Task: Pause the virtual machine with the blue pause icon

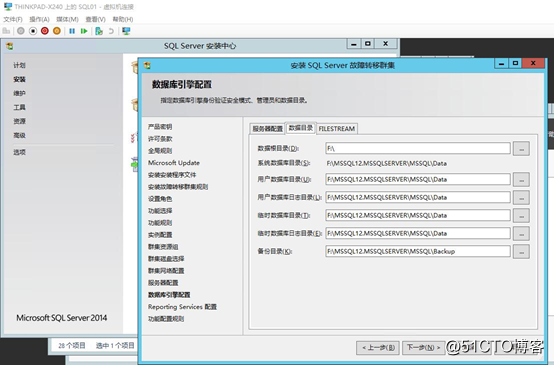Action: point(72,31)
